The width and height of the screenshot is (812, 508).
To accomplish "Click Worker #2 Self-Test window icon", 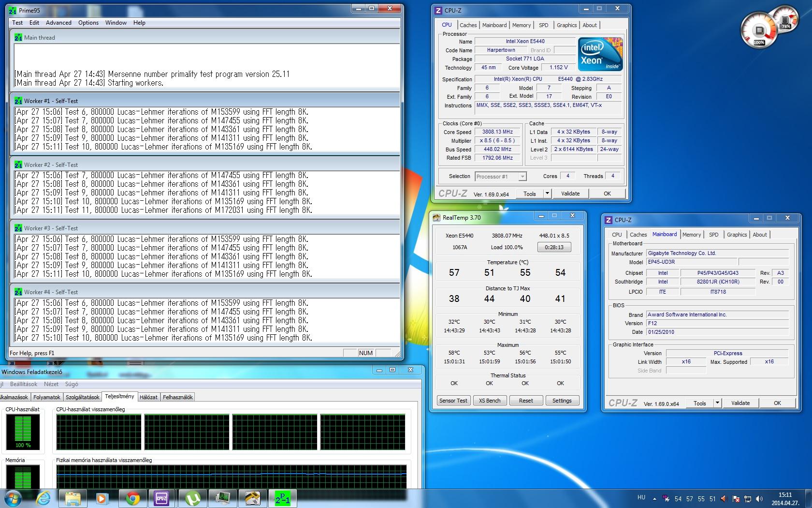I will pyautogui.click(x=18, y=164).
